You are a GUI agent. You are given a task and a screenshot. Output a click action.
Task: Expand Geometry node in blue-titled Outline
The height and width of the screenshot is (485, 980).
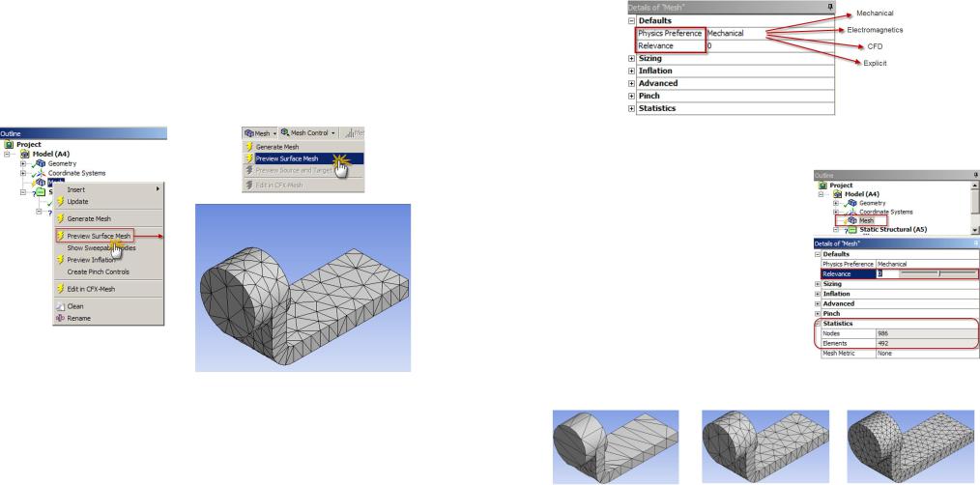point(23,163)
